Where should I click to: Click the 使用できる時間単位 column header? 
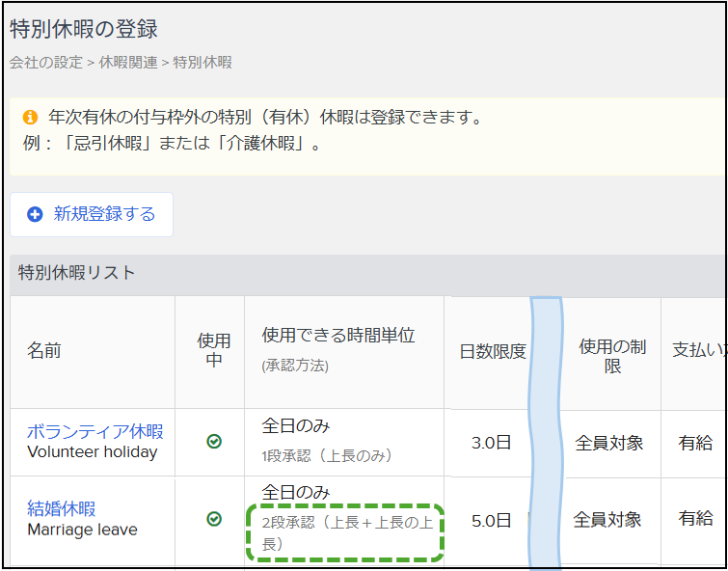coord(338,336)
